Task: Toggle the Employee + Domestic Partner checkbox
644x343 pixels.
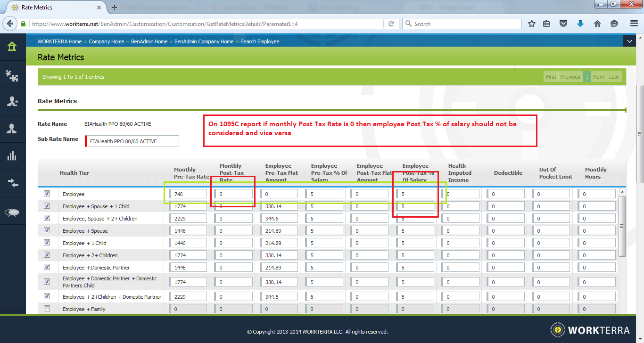Action: (x=47, y=267)
